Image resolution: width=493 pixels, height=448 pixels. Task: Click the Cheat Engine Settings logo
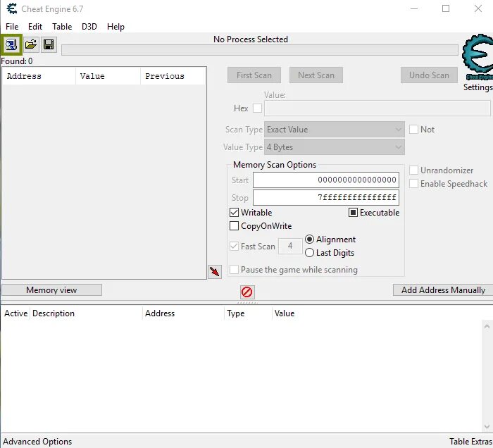(478, 58)
